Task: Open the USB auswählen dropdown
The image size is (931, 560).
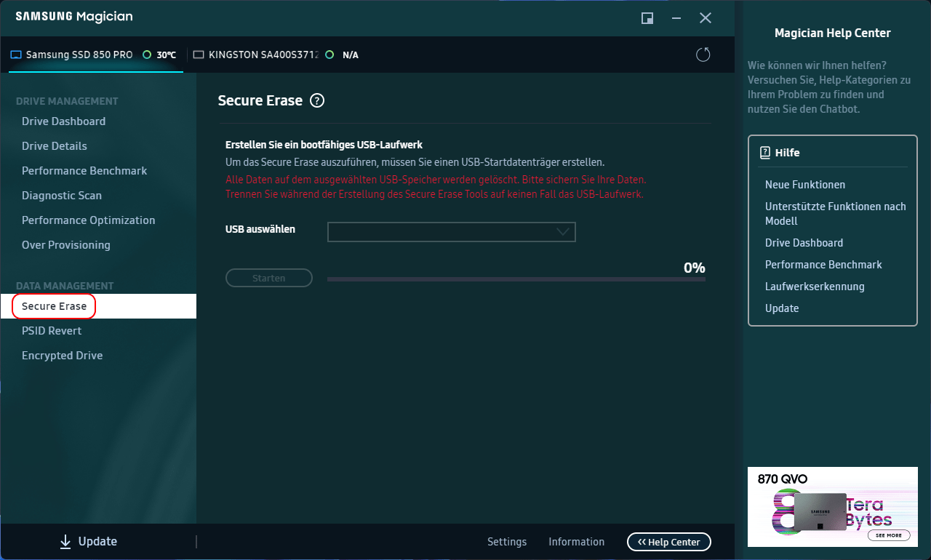Action: pos(452,232)
